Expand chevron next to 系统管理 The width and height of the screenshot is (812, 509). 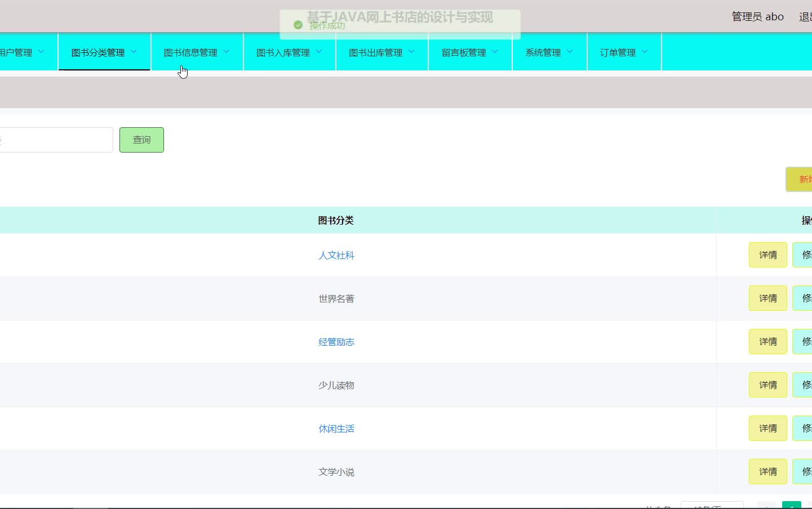[570, 52]
